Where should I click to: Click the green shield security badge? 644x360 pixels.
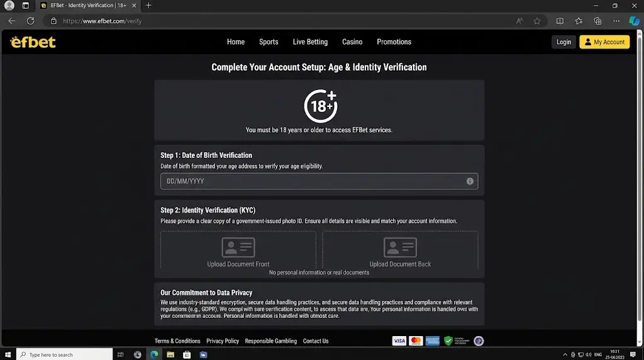(448, 340)
